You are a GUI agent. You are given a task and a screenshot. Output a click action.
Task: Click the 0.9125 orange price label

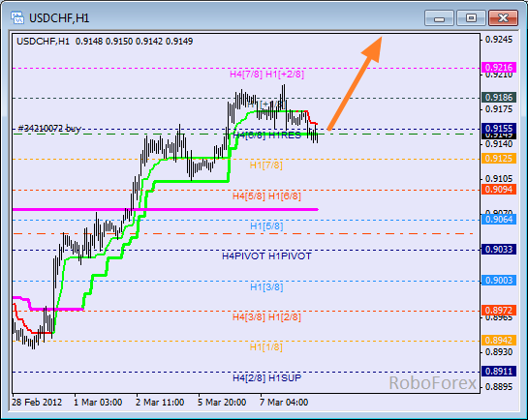pos(499,158)
